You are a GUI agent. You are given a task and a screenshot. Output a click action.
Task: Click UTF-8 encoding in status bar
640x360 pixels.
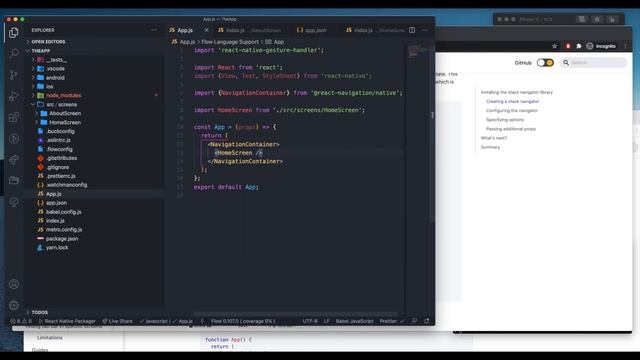pyautogui.click(x=310, y=321)
